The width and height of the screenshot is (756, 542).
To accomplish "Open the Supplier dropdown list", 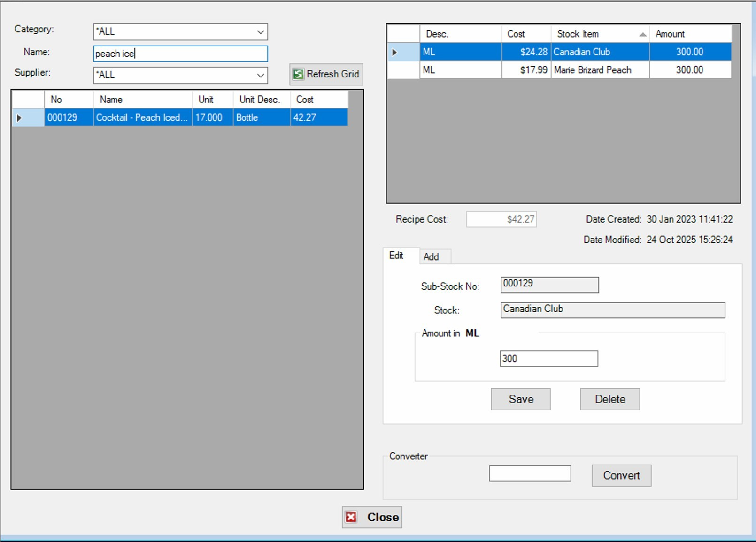I will [x=260, y=75].
